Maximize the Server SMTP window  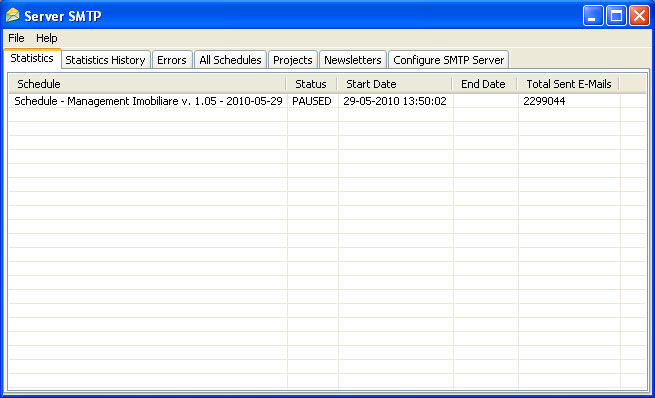coord(616,16)
